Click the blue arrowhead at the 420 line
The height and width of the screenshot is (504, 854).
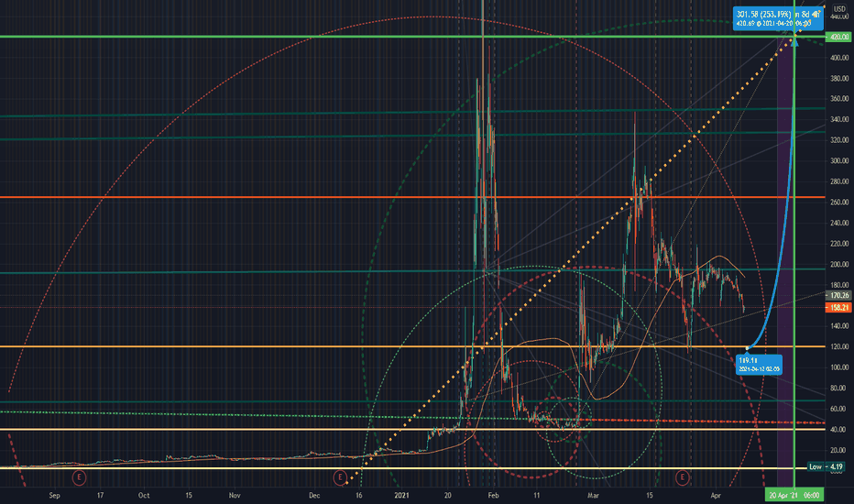[x=794, y=40]
